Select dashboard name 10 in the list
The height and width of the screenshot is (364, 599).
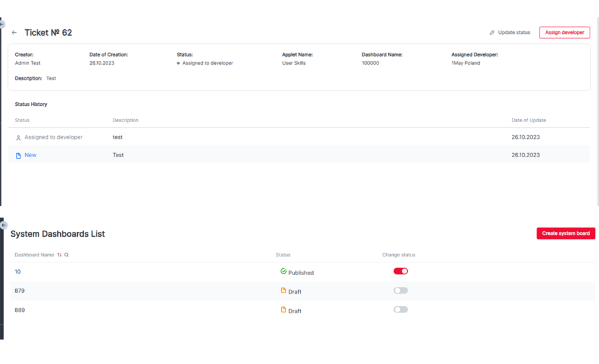[18, 272]
